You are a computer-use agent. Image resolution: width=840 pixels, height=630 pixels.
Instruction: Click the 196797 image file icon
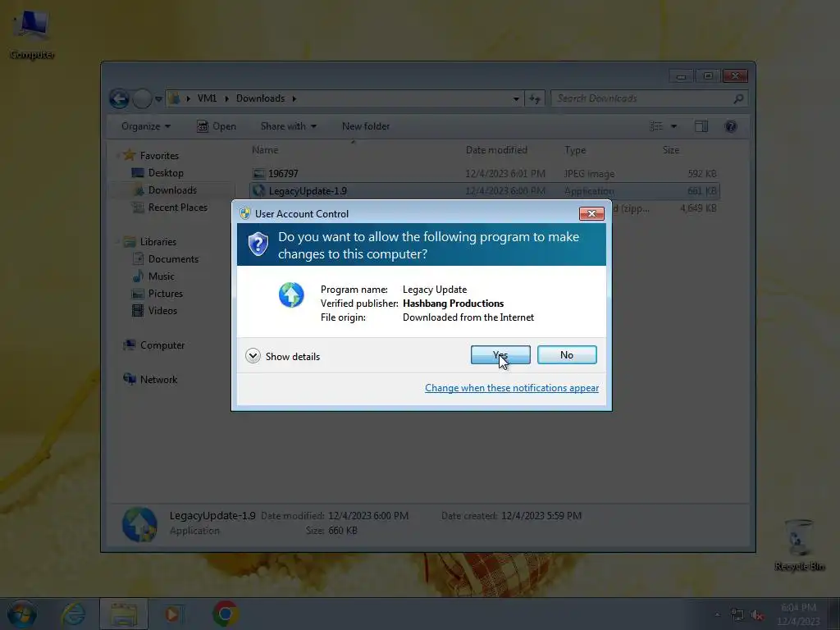[x=258, y=174]
